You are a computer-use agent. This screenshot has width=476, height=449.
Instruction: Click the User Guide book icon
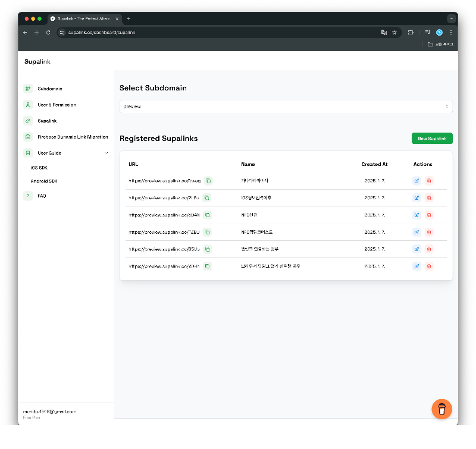(28, 153)
